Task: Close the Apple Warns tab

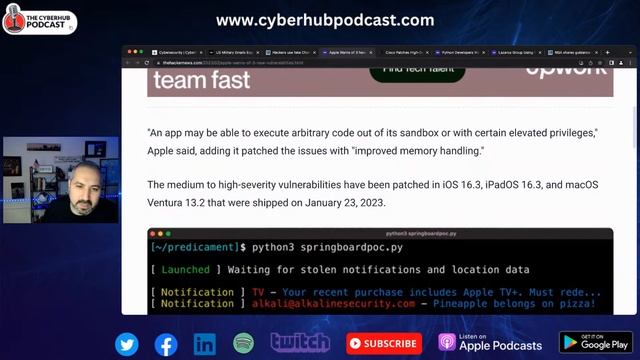Action: coord(371,53)
